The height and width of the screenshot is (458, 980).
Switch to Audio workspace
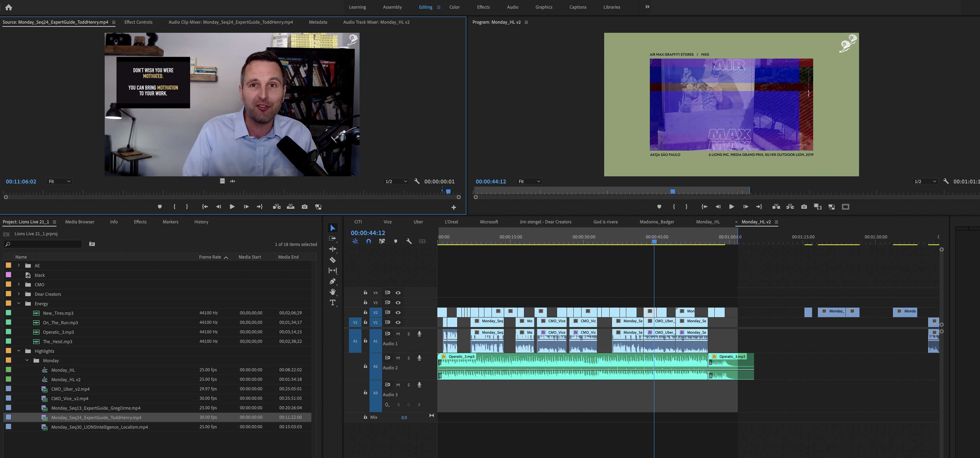click(513, 7)
